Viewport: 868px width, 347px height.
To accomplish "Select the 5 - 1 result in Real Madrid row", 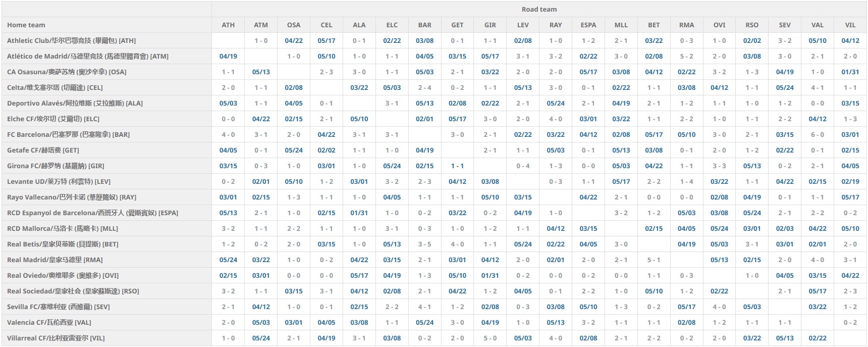I will (x=654, y=260).
